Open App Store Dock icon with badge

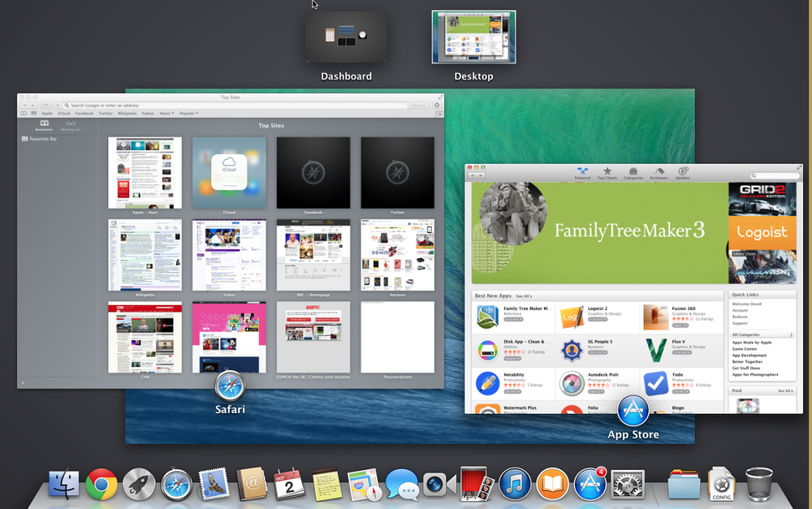[x=590, y=484]
